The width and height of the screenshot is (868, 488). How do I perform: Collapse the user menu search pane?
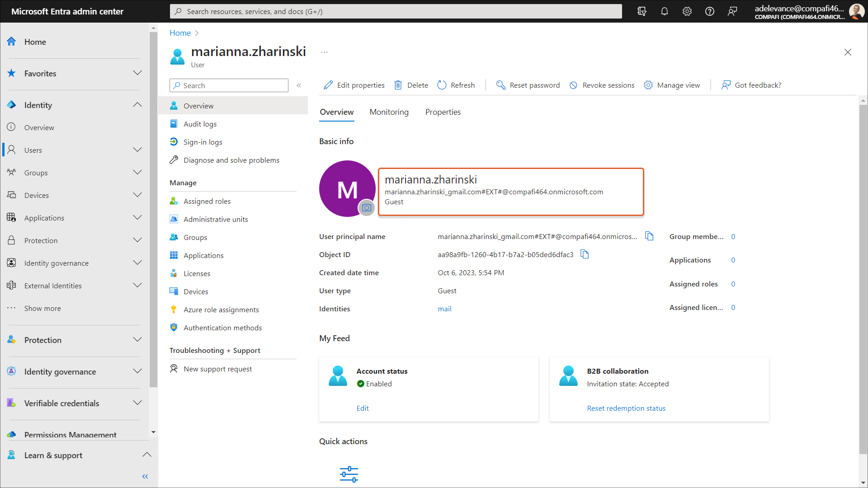pyautogui.click(x=299, y=85)
